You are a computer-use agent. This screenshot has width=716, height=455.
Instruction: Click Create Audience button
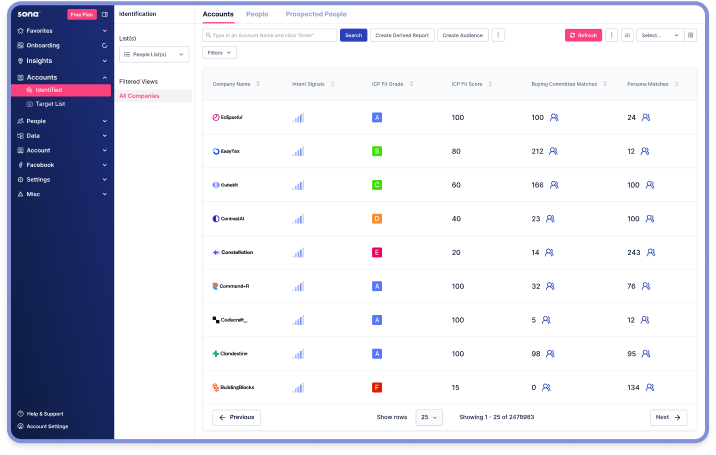click(463, 35)
